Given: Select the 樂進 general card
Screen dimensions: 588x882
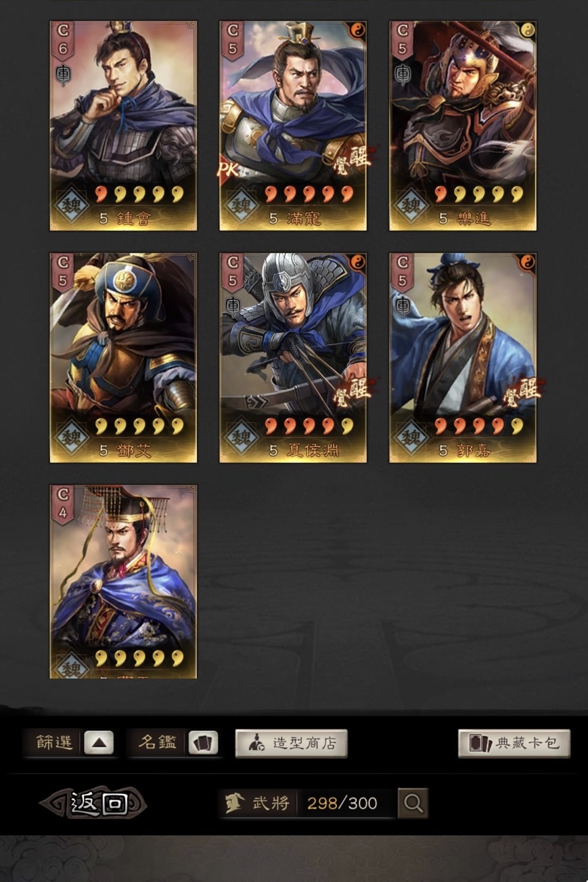Looking at the screenshot, I should [463, 126].
